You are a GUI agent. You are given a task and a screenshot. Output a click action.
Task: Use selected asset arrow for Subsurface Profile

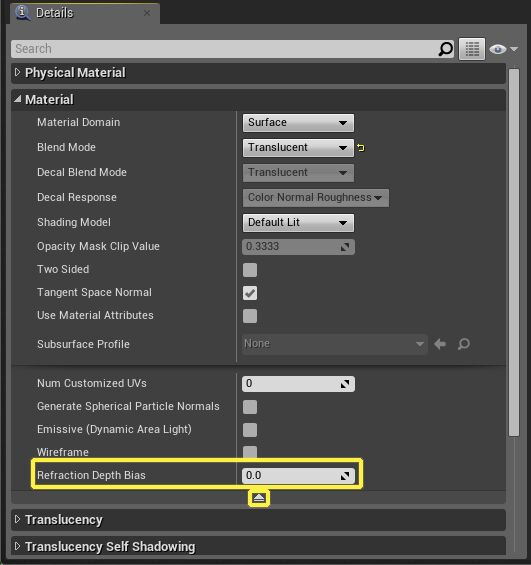click(440, 344)
